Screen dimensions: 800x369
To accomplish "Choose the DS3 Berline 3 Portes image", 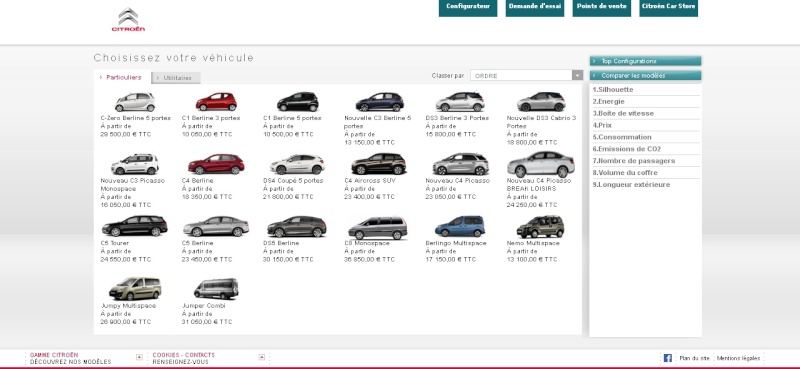I will click(x=460, y=102).
